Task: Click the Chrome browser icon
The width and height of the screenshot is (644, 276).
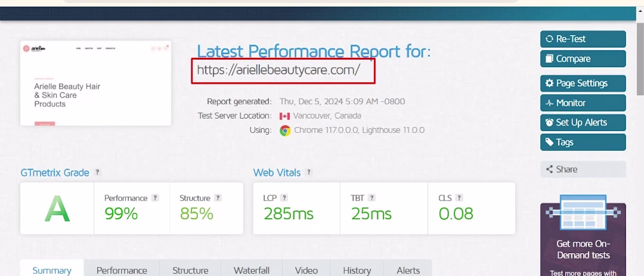Action: pos(285,131)
